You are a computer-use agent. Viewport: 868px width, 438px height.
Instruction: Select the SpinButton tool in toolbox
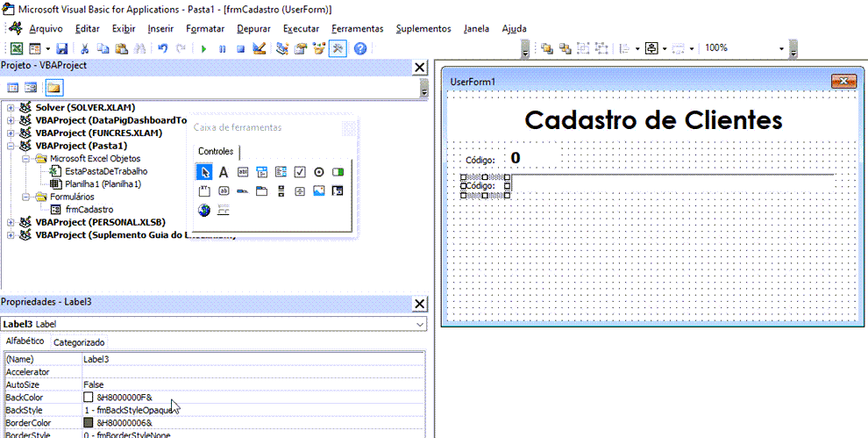coord(300,191)
